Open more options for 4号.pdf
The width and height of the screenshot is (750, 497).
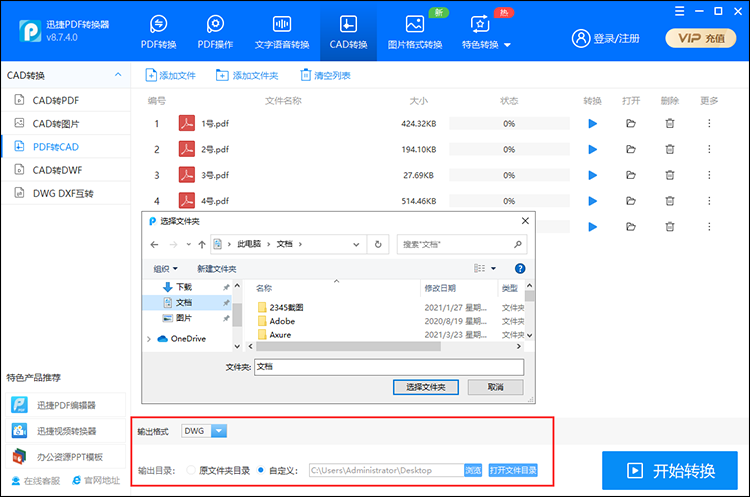coord(709,201)
